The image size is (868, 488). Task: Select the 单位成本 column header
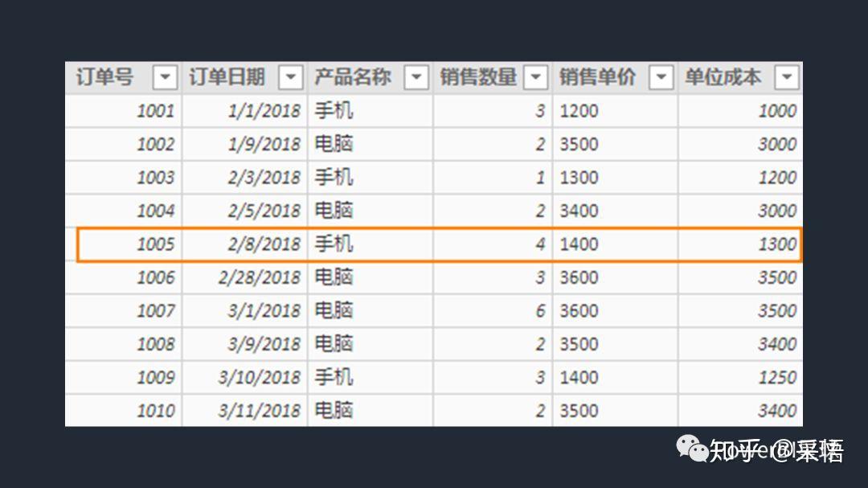pyautogui.click(x=723, y=78)
